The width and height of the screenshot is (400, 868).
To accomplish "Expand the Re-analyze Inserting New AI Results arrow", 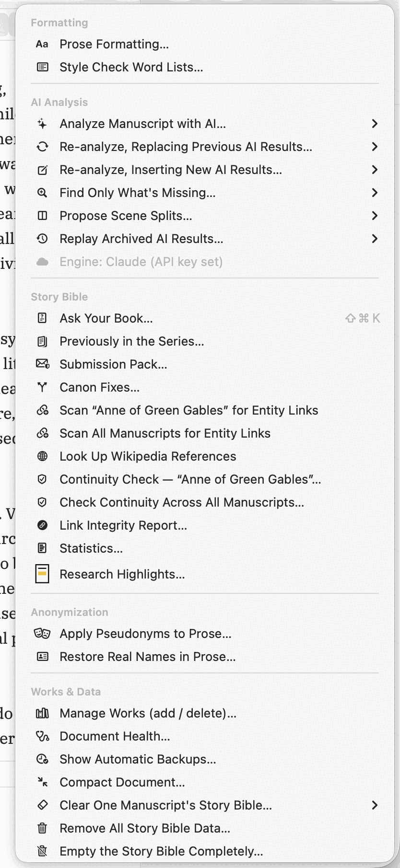I will coord(375,170).
